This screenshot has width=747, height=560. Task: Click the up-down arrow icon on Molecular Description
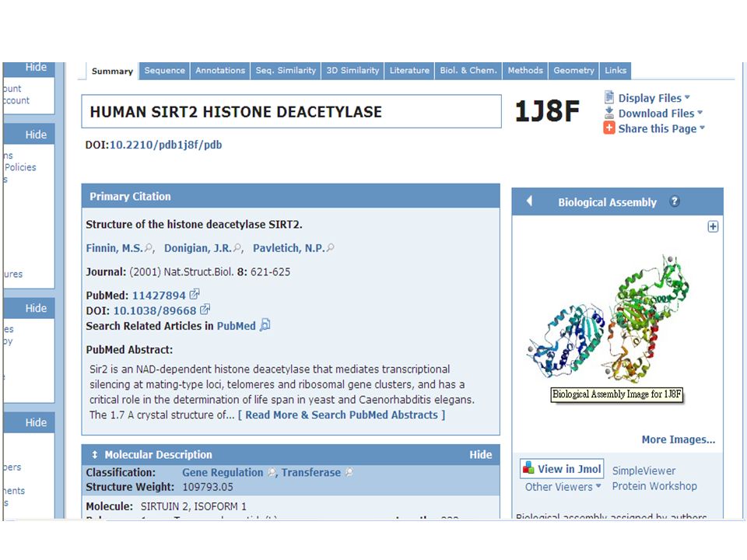(95, 455)
